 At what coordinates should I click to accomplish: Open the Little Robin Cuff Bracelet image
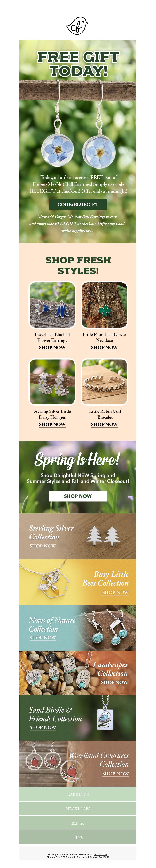click(104, 382)
